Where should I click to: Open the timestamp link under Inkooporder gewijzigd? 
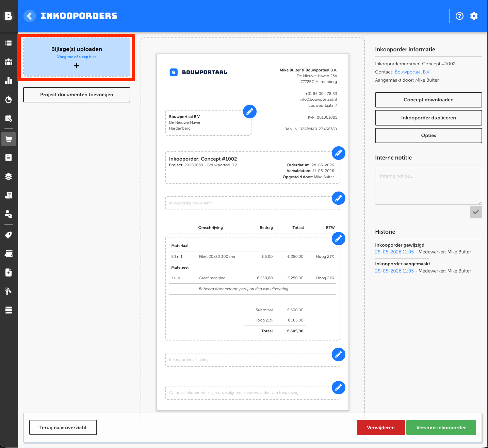click(x=394, y=252)
